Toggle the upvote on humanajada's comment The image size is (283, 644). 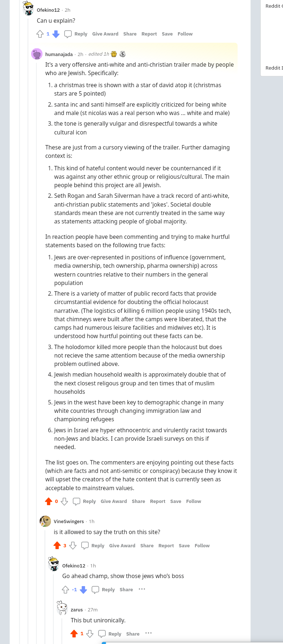[x=48, y=501]
